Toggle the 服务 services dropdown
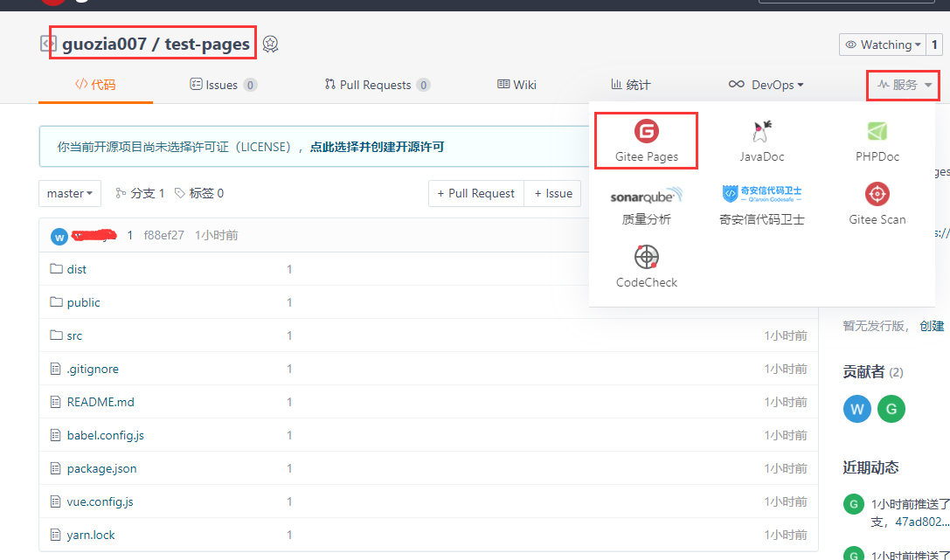Viewport: 950px width, 560px height. click(x=904, y=85)
